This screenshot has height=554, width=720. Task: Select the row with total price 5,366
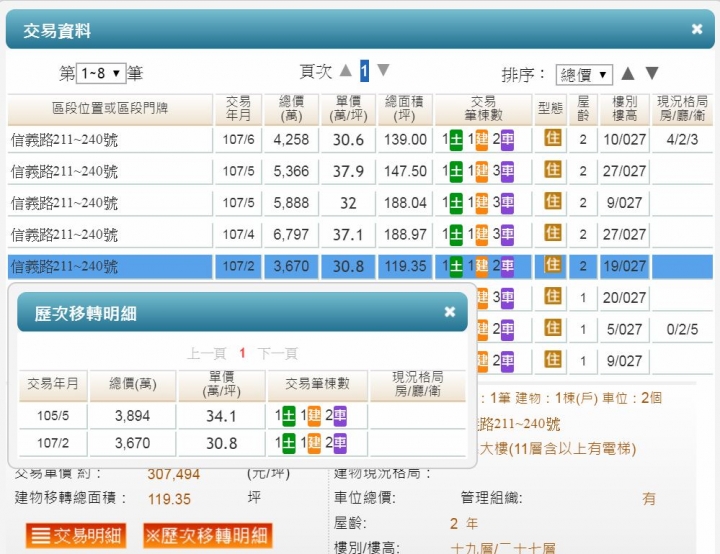click(360, 171)
